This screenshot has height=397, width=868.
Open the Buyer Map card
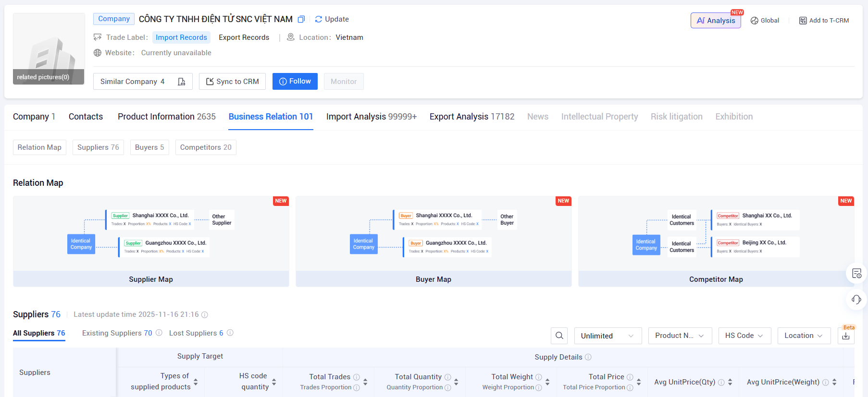pos(434,241)
